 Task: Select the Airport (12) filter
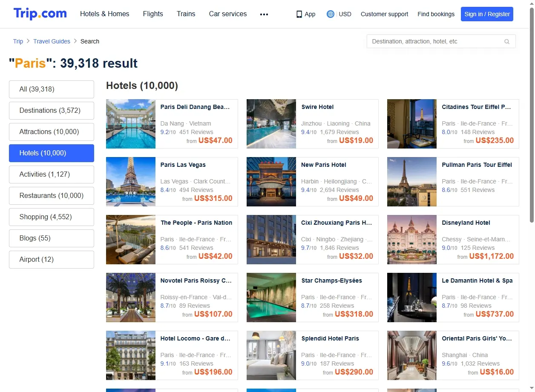(52, 260)
